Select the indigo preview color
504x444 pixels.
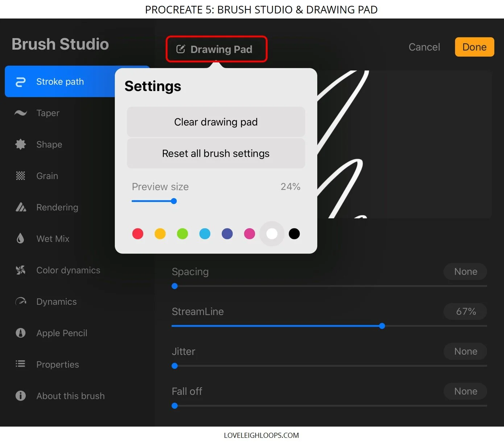[x=227, y=234]
